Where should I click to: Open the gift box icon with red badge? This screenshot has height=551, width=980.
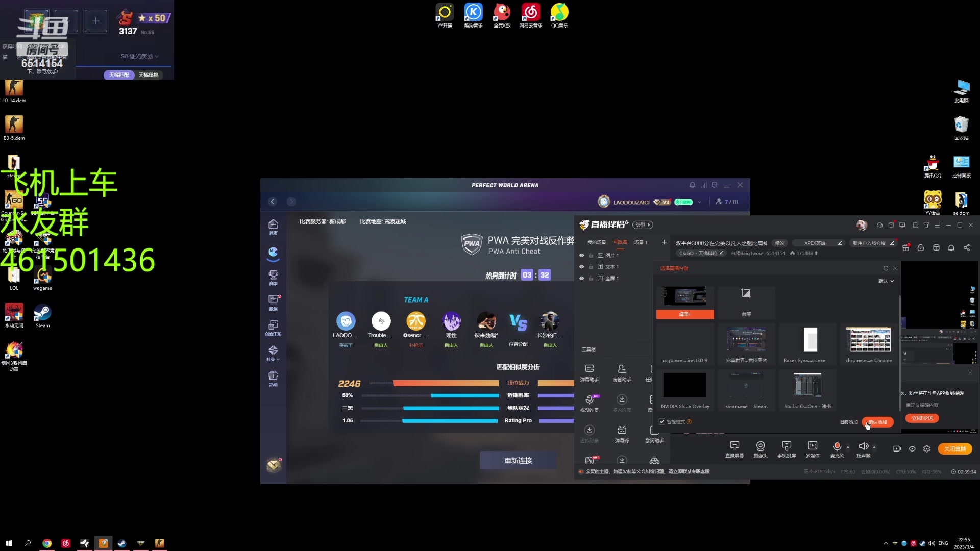pyautogui.click(x=906, y=247)
